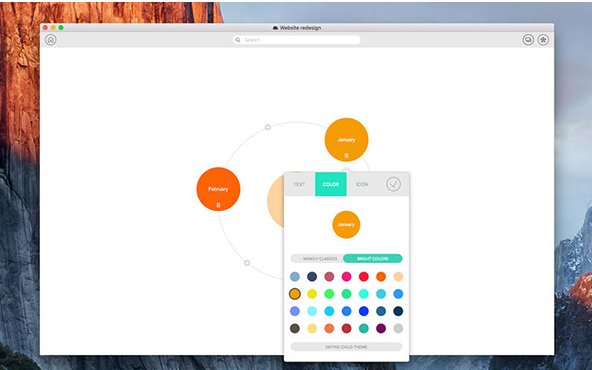Screen dimensions: 592x370
Task: Select the COLOR tab
Action: pyautogui.click(x=331, y=184)
